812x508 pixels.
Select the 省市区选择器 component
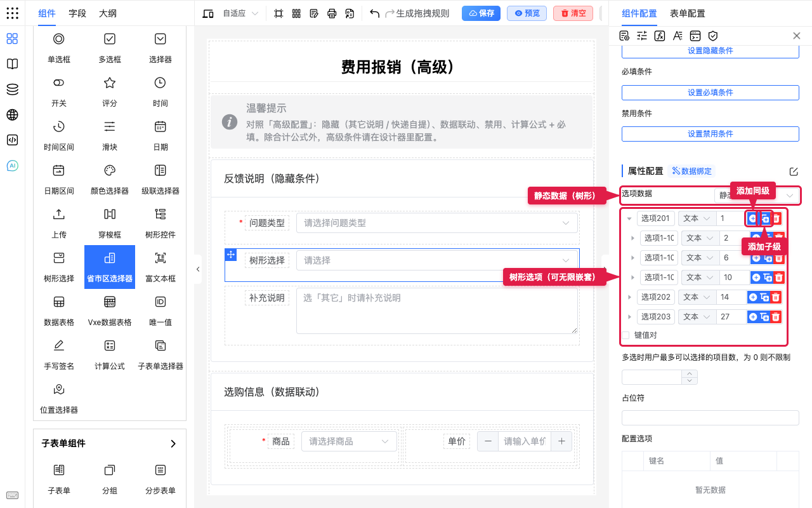(110, 267)
